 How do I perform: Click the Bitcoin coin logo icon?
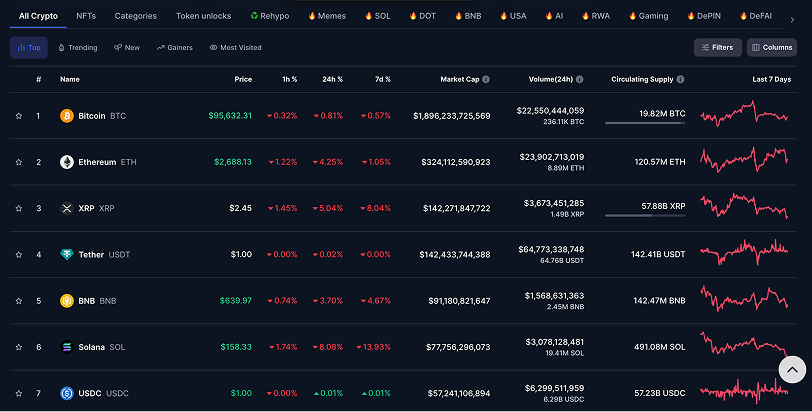(x=67, y=115)
